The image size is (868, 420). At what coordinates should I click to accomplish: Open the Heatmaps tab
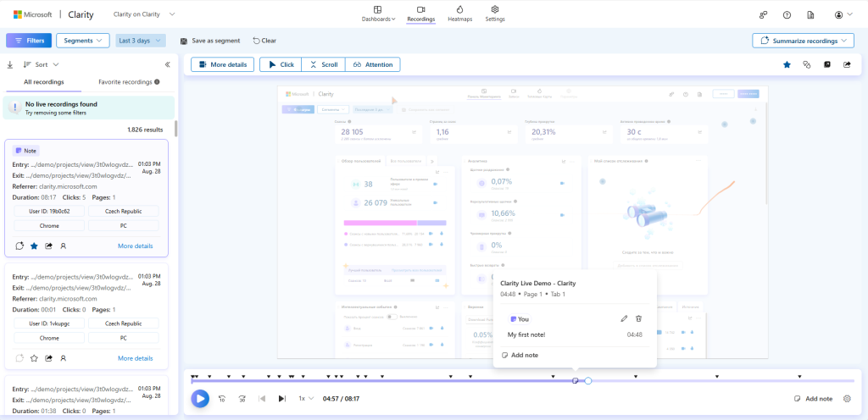pyautogui.click(x=459, y=14)
